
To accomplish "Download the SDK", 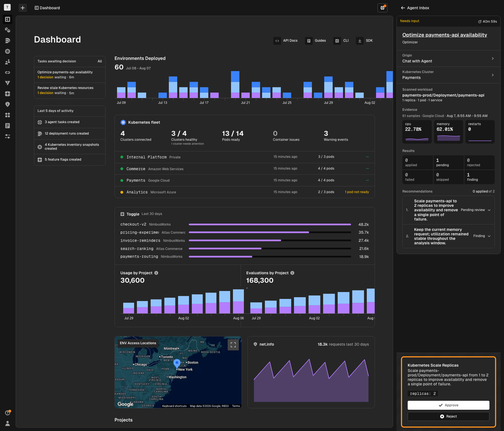I will 364,41.
